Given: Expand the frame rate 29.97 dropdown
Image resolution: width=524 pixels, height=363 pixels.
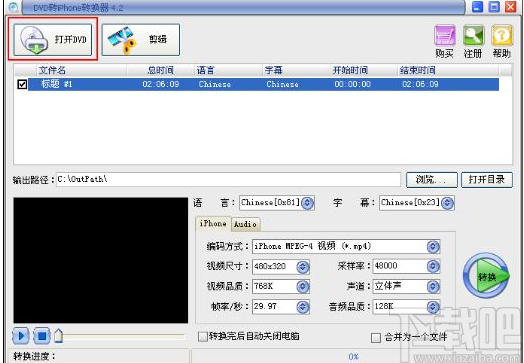Looking at the screenshot, I should click(x=302, y=307).
